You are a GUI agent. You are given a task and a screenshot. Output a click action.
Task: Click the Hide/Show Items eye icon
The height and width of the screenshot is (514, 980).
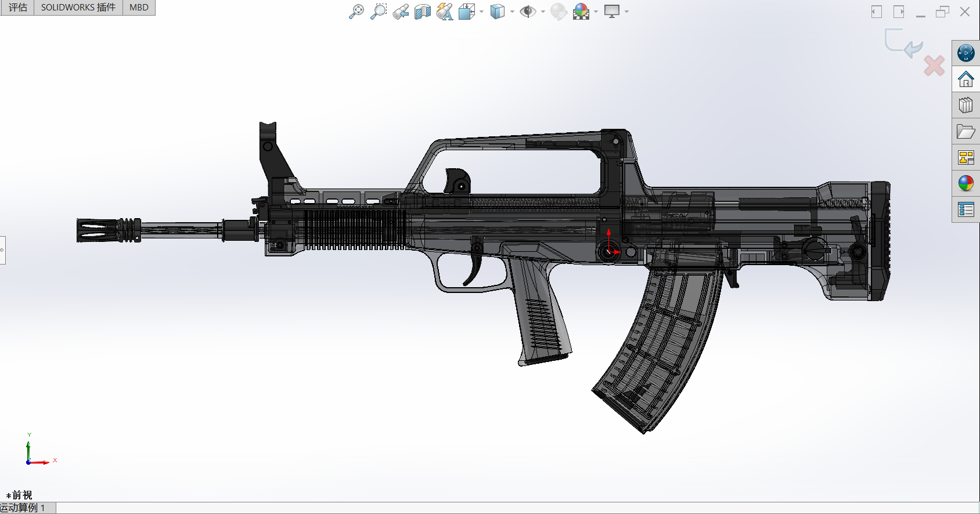[528, 11]
